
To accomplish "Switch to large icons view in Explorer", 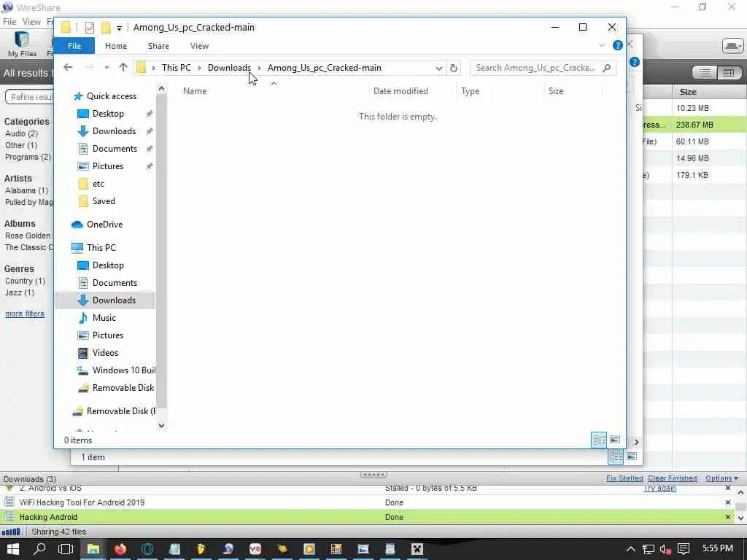I will (615, 440).
